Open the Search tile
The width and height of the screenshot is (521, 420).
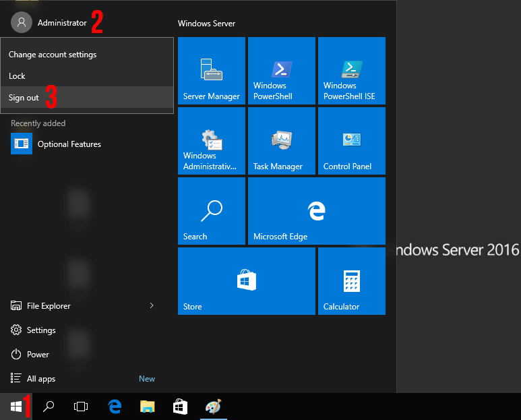coord(212,211)
